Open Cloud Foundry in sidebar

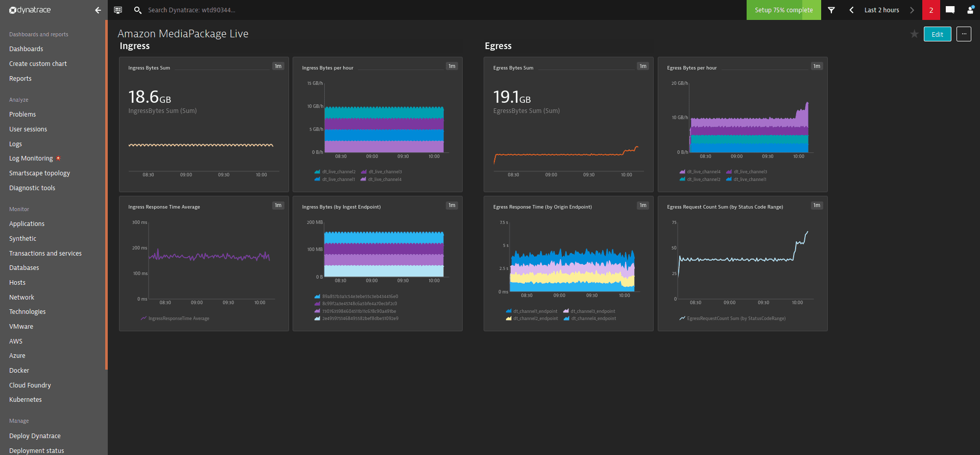(x=30, y=385)
